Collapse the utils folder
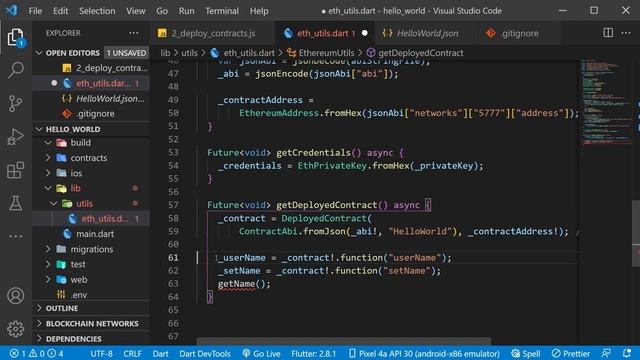Image resolution: width=640 pixels, height=360 pixels. pos(53,203)
